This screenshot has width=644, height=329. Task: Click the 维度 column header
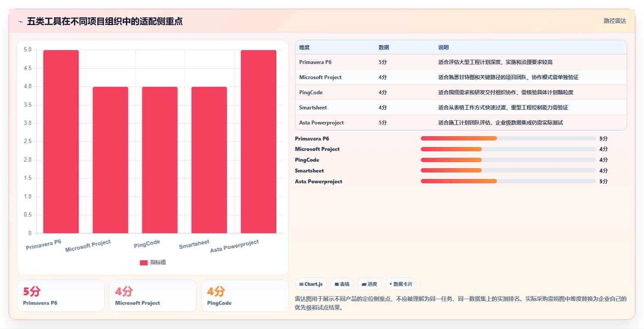pyautogui.click(x=304, y=48)
